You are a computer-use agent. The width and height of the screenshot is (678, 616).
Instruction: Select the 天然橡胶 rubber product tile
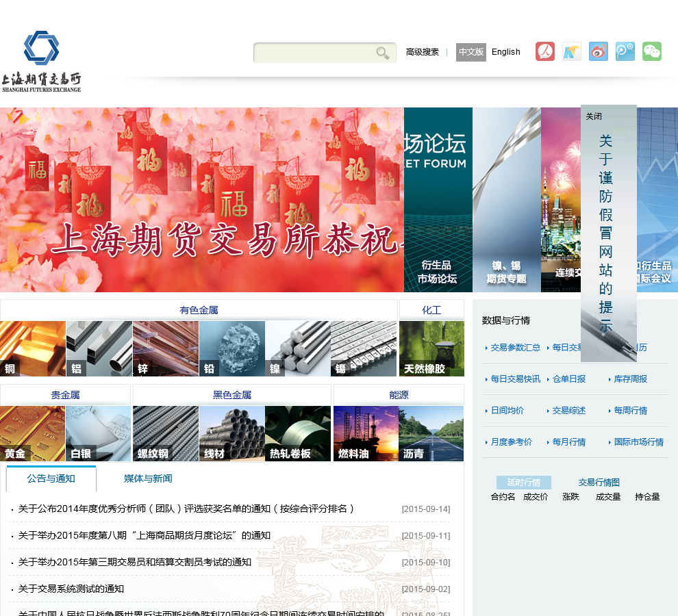coord(431,348)
